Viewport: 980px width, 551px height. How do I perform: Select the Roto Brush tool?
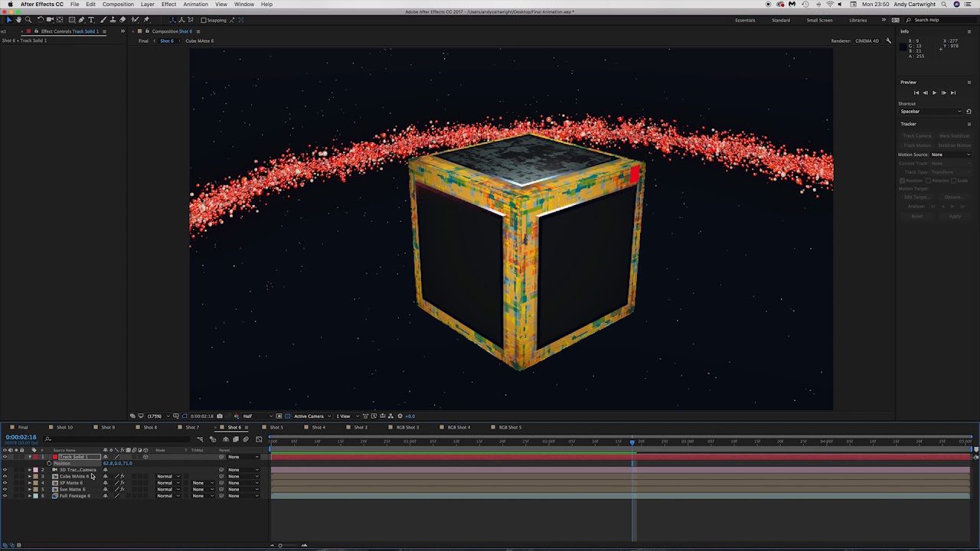(136, 20)
